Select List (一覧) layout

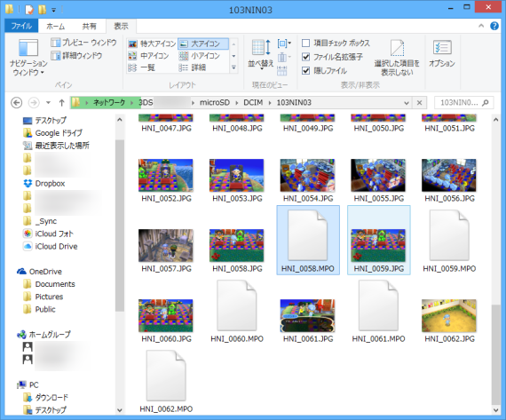(141, 67)
